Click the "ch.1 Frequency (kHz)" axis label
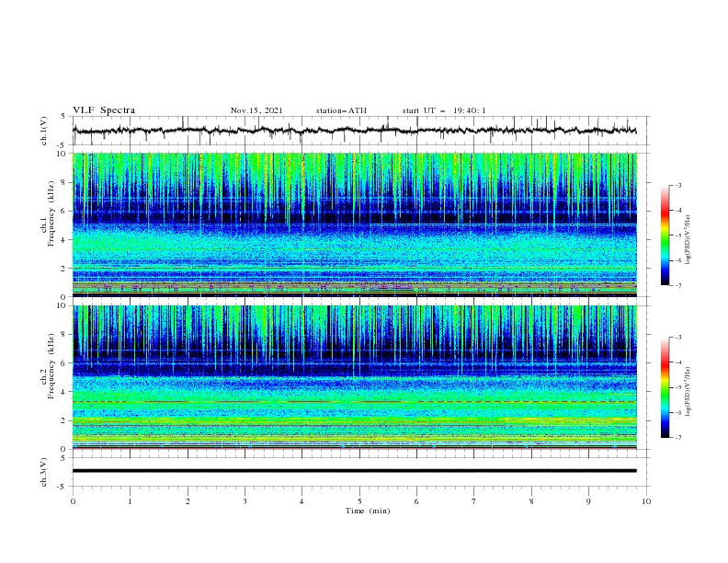Screen dimensions: 728x563 click(x=48, y=212)
